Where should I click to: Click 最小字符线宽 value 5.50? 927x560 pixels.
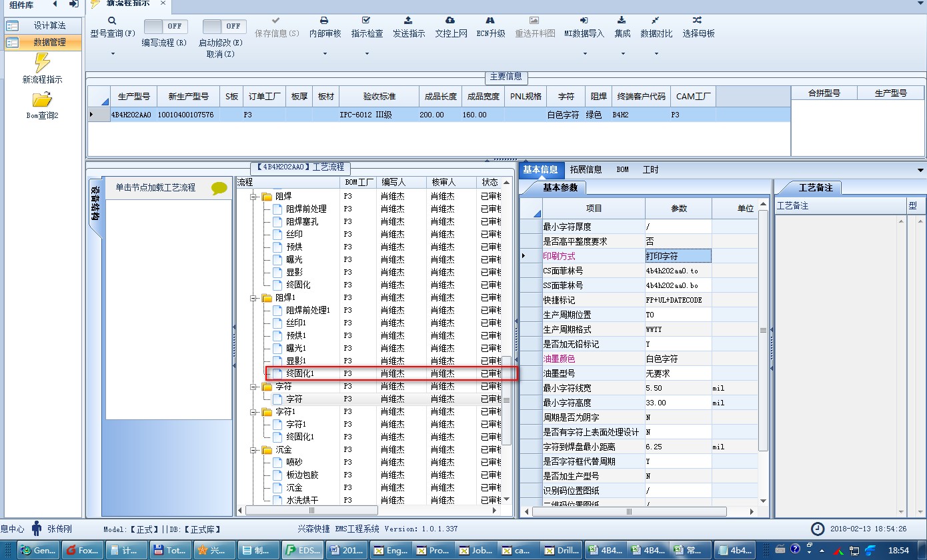point(678,388)
